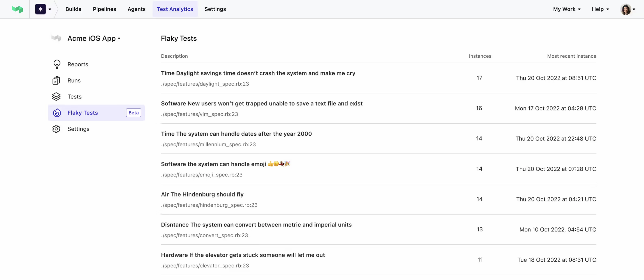
Task: Click the gray suite logo beside Acme iOS App
Action: (x=56, y=38)
